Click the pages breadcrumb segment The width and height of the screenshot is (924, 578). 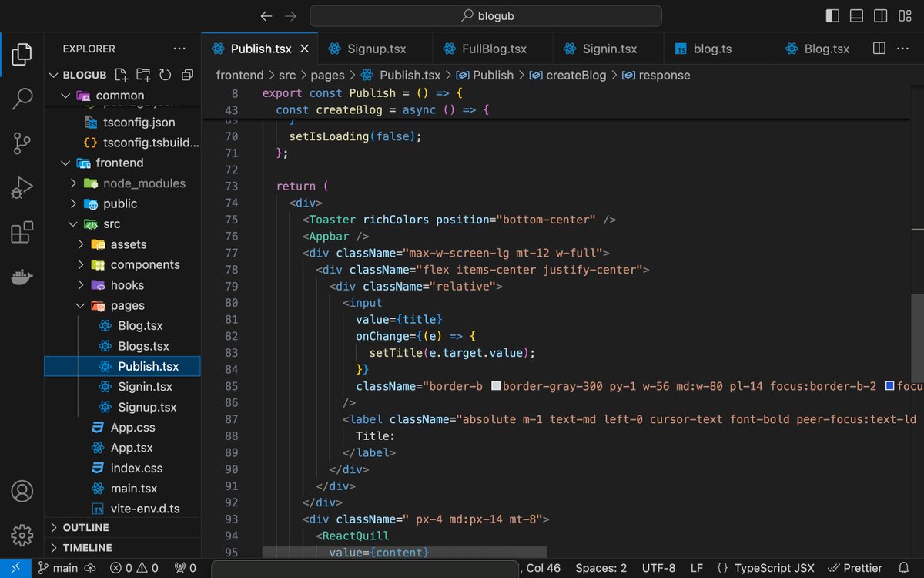(327, 75)
